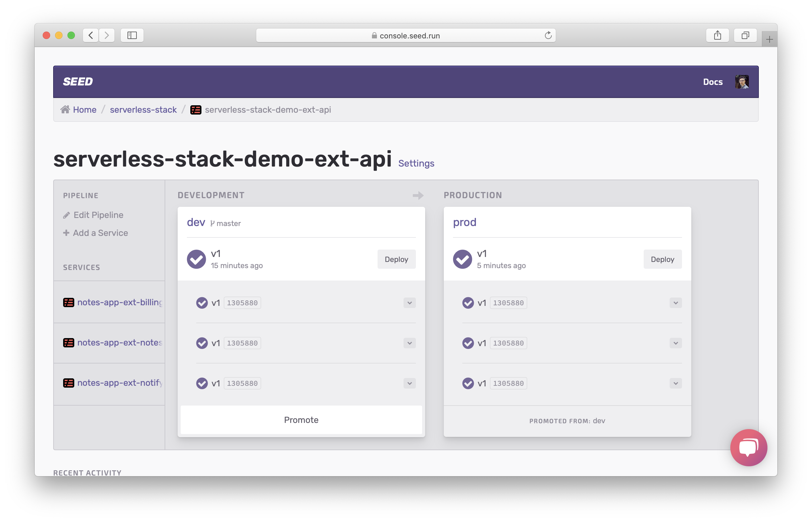Reload page with the refresh icon

(x=548, y=35)
